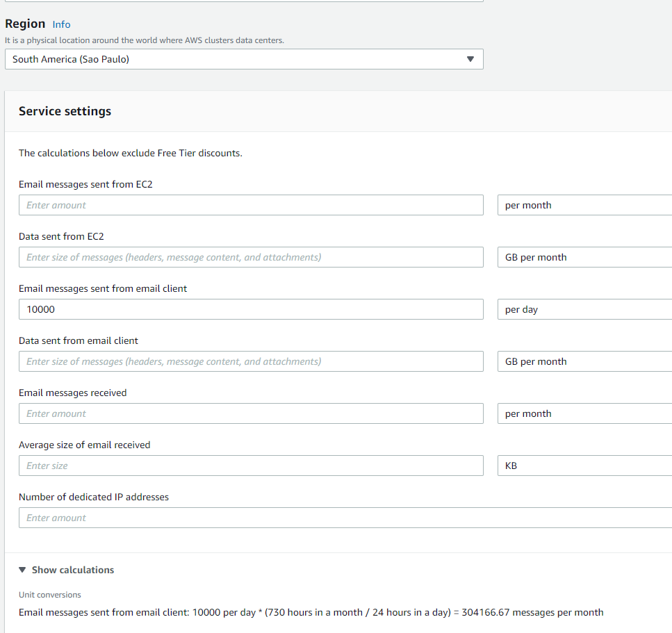The height and width of the screenshot is (633, 672).
Task: Click the email client messages field containing 10000
Action: (251, 309)
